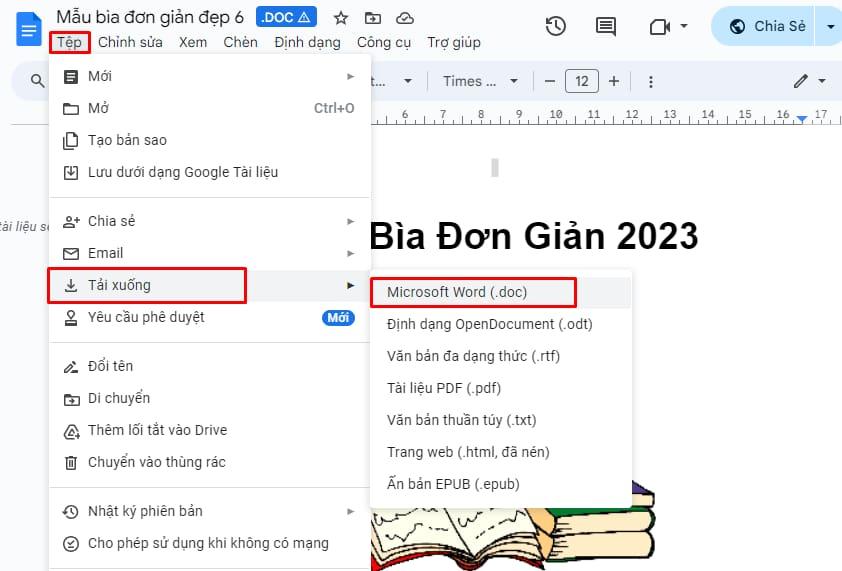842x571 pixels.
Task: Open version history clock icon
Action: click(x=555, y=26)
